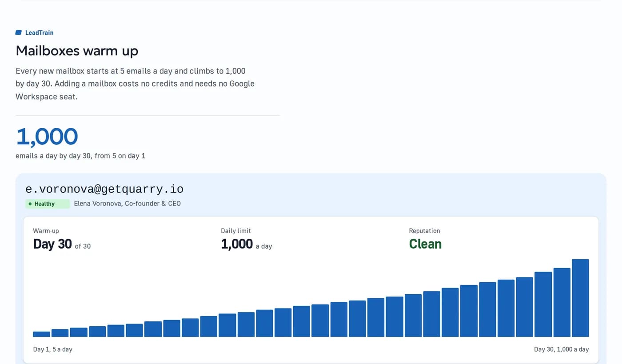
Task: Click the tallest chart bar for day 30
Action: point(580,298)
